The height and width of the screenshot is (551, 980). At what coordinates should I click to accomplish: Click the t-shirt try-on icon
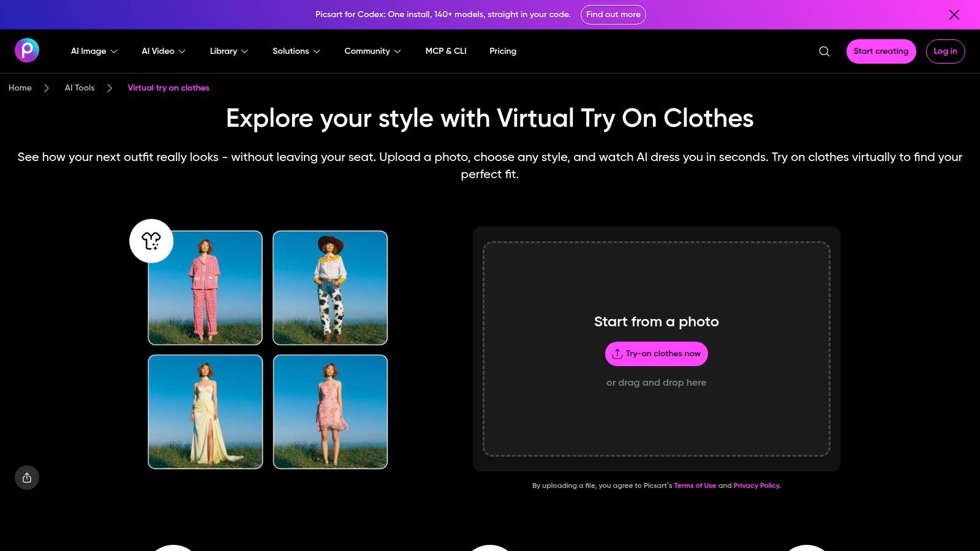click(x=151, y=241)
